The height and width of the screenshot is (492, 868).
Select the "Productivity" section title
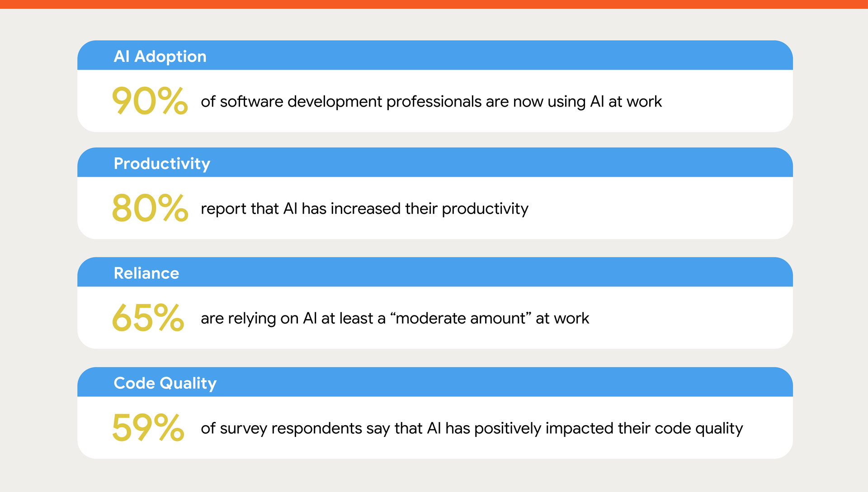(x=162, y=164)
